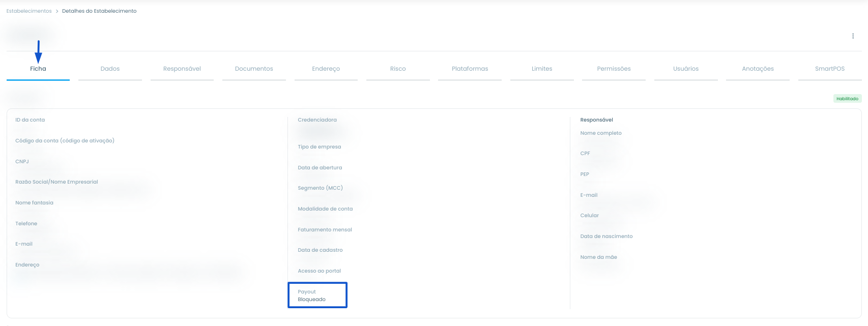Click the ID da conta label
This screenshot has width=868, height=326.
click(30, 120)
